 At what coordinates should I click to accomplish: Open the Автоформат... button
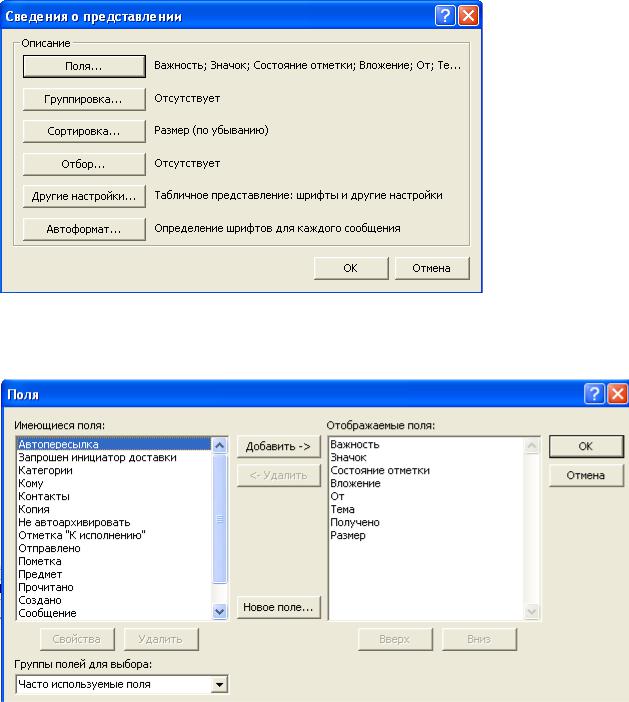[x=84, y=229]
